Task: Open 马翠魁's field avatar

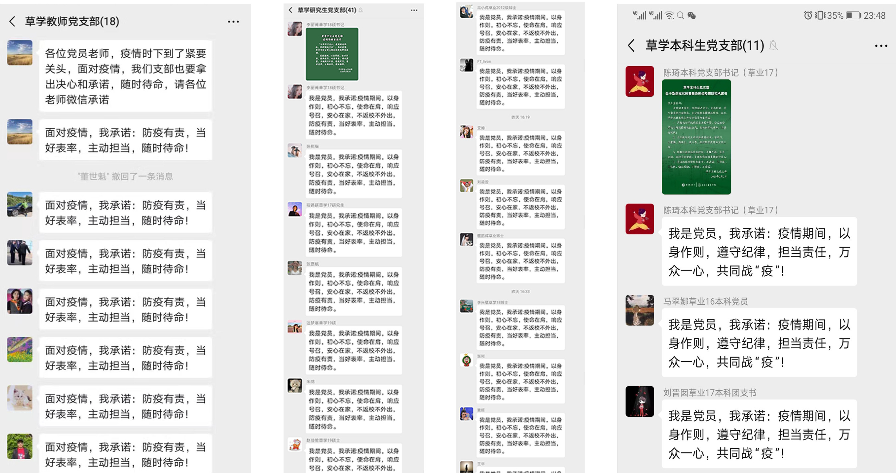Action: (x=640, y=310)
